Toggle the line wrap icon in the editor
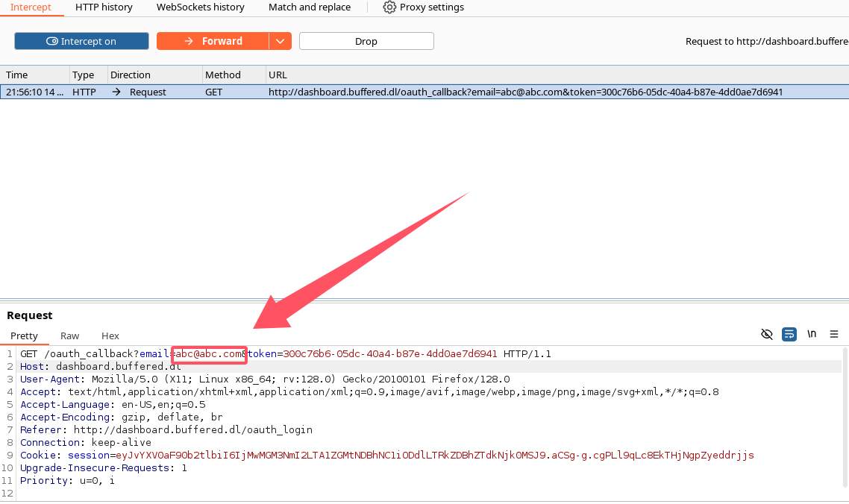Viewport: 849px width, 504px height. [789, 334]
